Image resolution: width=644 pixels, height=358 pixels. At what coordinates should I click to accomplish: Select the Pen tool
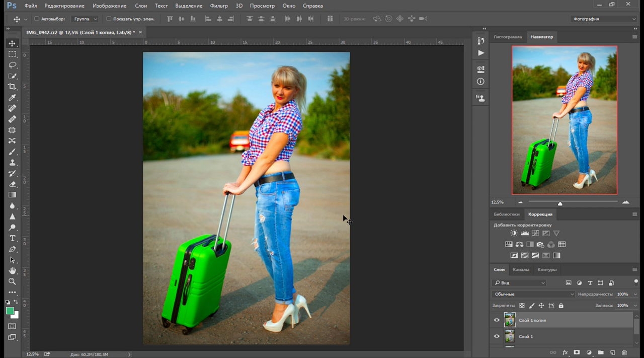click(x=13, y=249)
